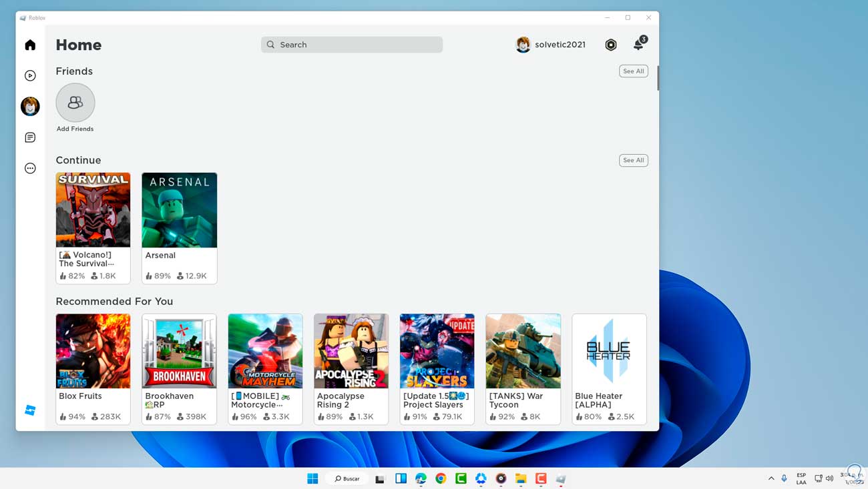The width and height of the screenshot is (868, 489).
Task: Open the Discover play icon in sidebar
Action: coord(30,75)
